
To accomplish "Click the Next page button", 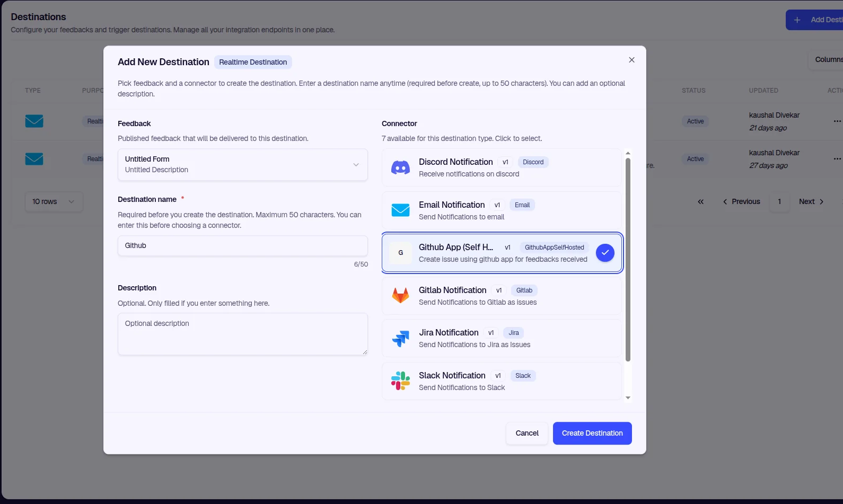I will pos(811,202).
